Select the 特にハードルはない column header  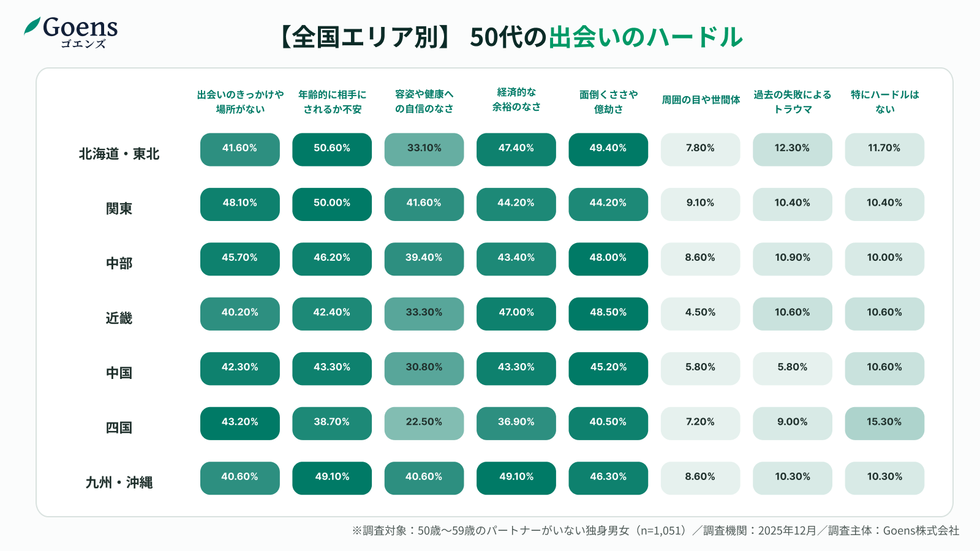[x=884, y=102]
